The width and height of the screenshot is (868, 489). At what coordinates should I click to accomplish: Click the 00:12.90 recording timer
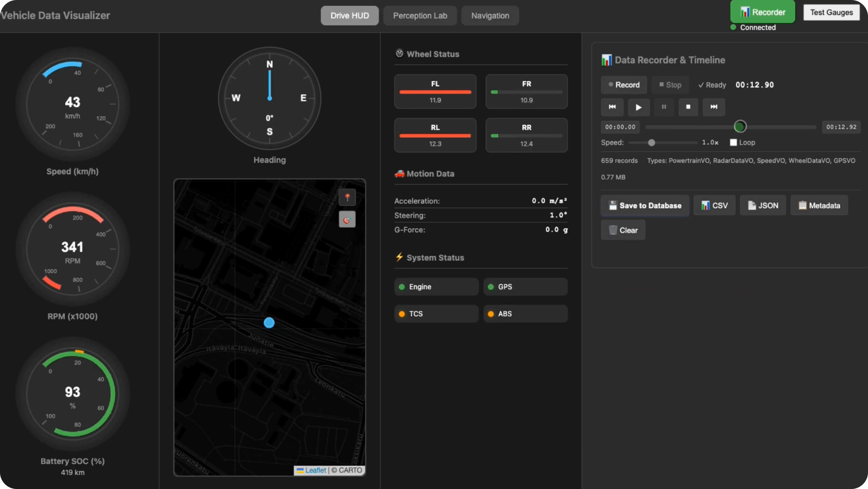(755, 85)
